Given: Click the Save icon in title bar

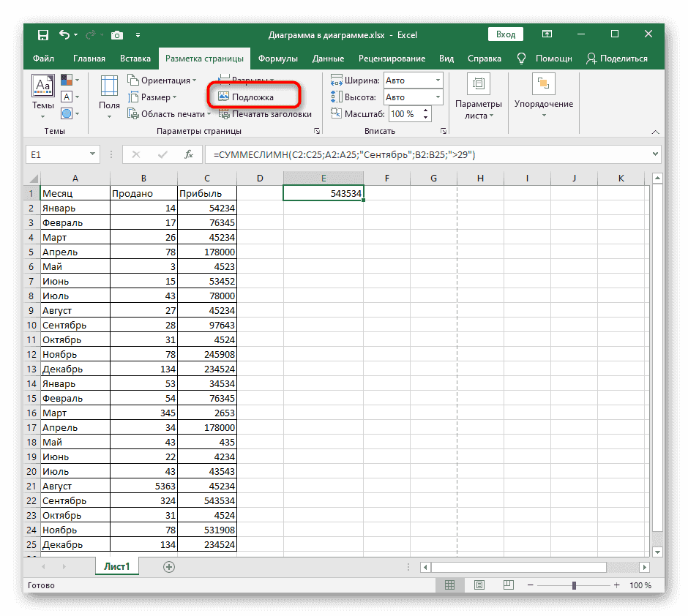Looking at the screenshot, I should point(43,34).
